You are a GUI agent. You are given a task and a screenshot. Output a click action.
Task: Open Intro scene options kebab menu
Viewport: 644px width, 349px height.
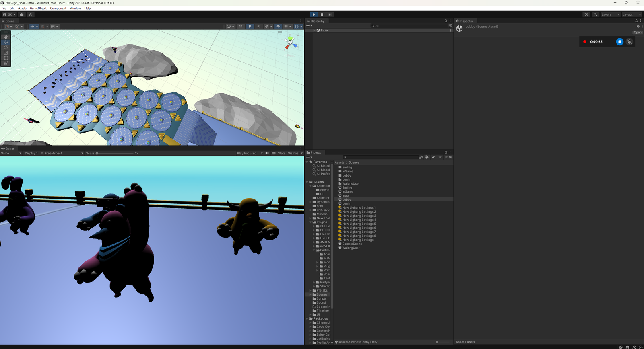(x=450, y=31)
